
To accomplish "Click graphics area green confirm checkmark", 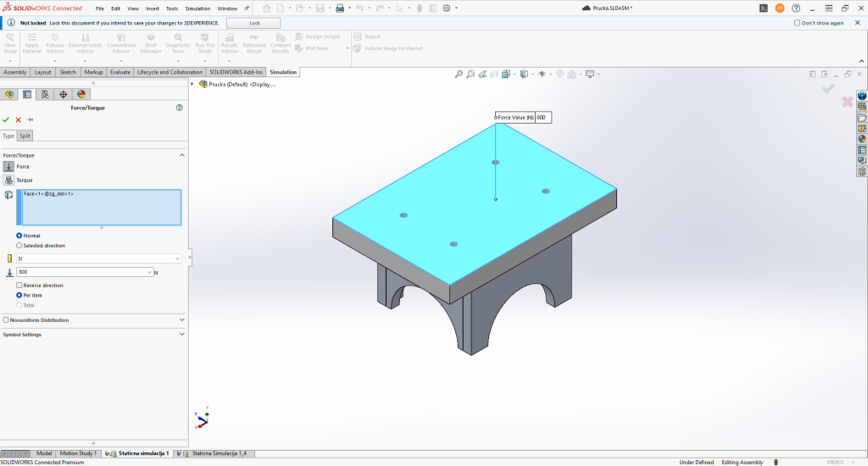I will pos(828,89).
